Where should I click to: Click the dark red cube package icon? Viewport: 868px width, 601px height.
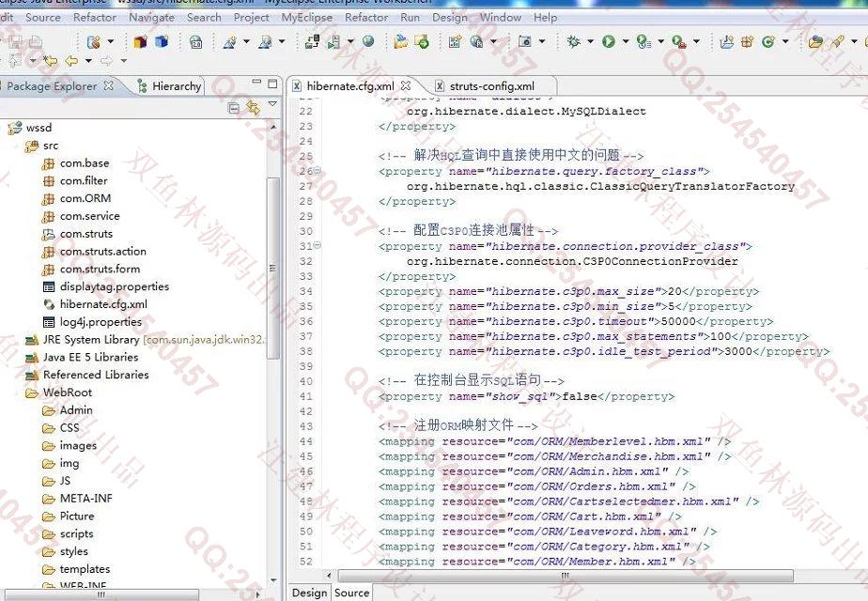pyautogui.click(x=140, y=41)
